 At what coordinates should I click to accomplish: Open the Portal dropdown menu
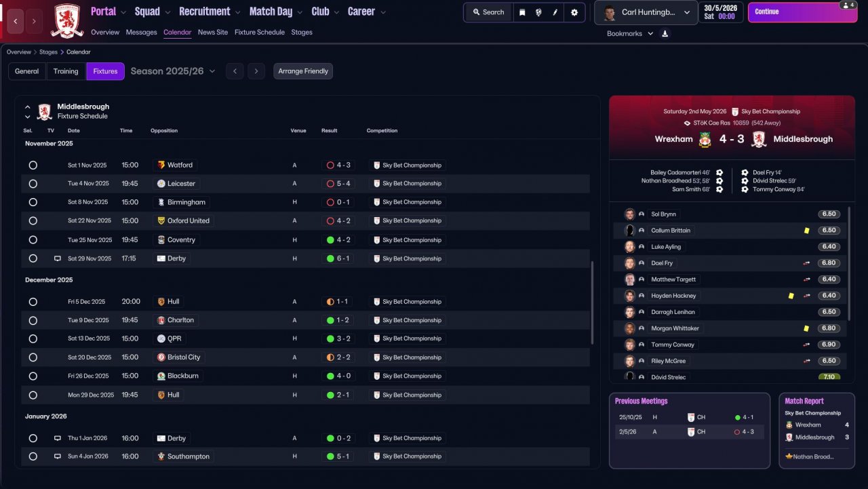(108, 12)
